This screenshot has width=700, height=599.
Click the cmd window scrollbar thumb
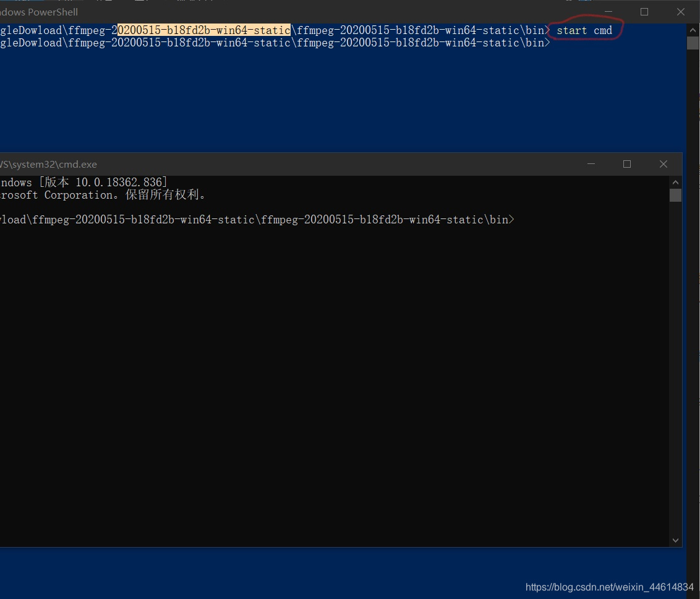(675, 194)
